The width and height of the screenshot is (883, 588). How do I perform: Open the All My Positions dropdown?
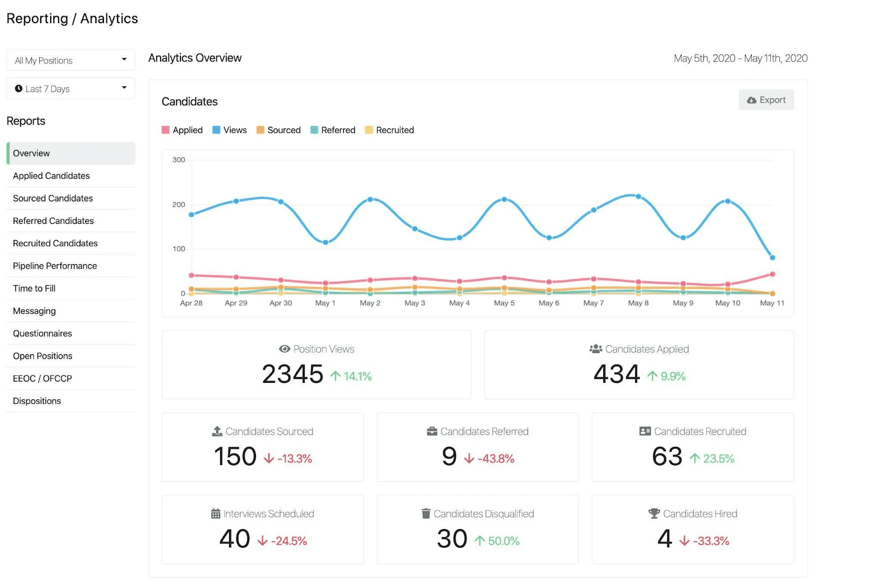click(71, 60)
